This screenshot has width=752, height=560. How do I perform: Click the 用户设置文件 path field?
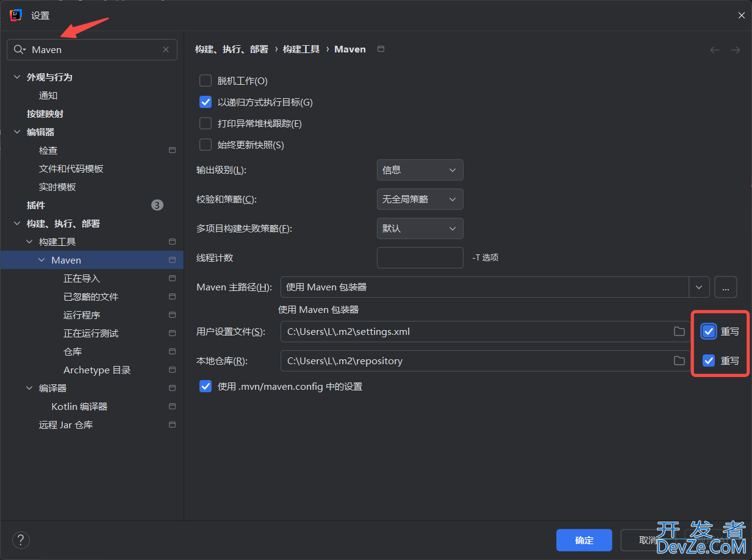click(x=485, y=331)
